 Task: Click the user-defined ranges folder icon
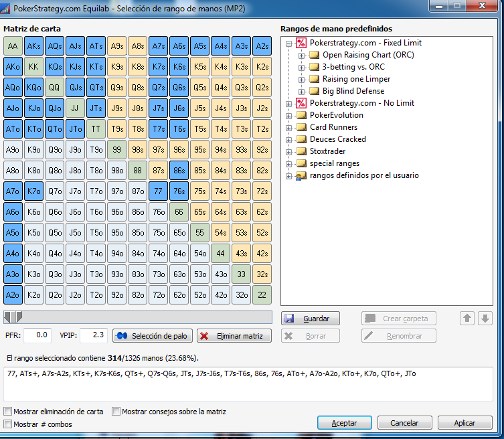[301, 176]
